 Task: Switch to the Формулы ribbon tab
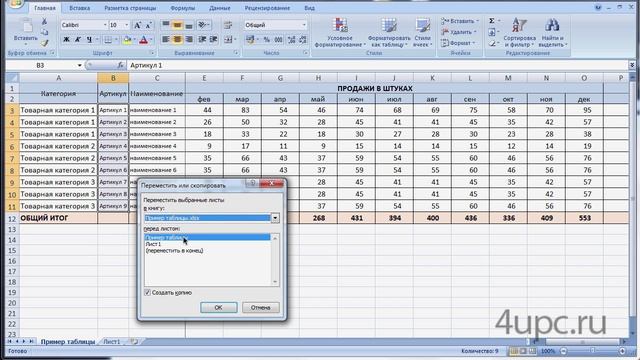182,8
